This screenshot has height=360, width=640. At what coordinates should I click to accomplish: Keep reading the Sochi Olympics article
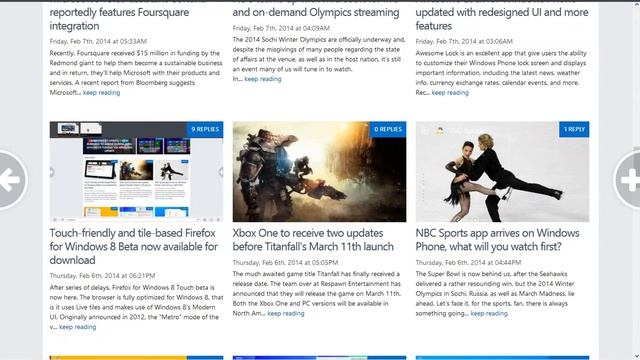(x=263, y=79)
